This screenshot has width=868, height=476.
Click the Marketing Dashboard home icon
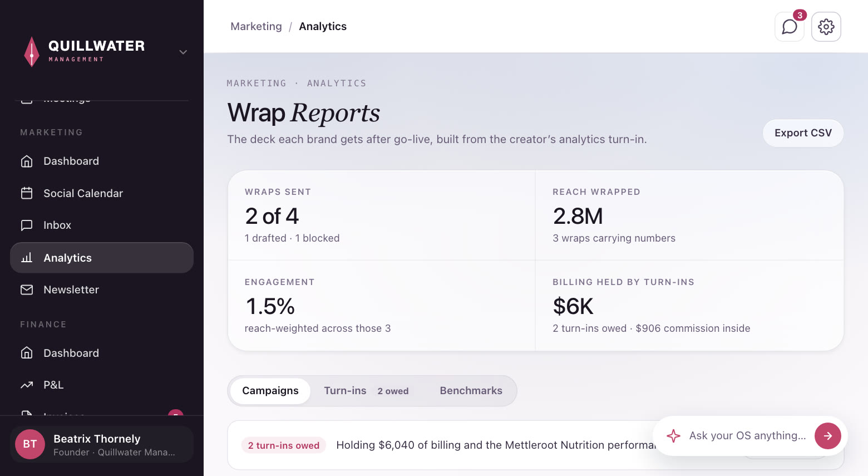[27, 161]
